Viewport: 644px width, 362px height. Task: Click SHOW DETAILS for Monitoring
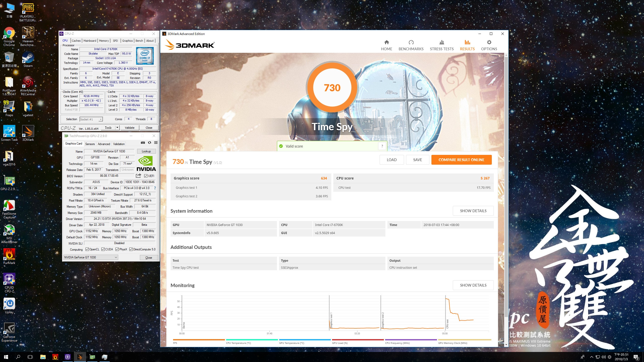[473, 285]
